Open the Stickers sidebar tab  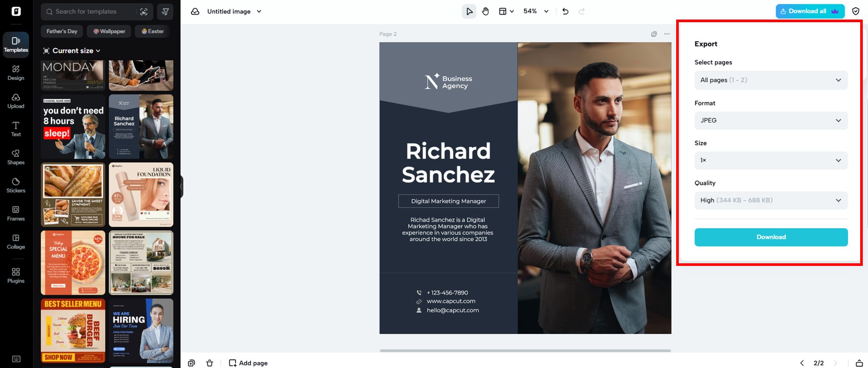16,186
